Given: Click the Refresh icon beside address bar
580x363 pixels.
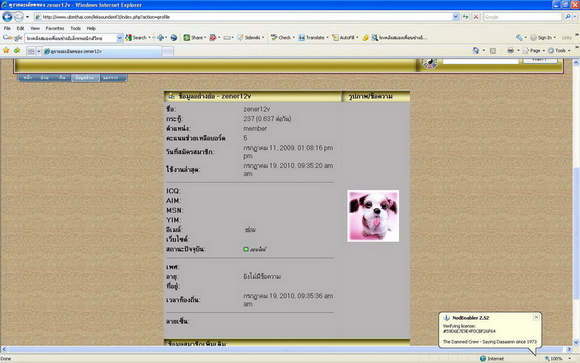Looking at the screenshot, I should [465, 17].
